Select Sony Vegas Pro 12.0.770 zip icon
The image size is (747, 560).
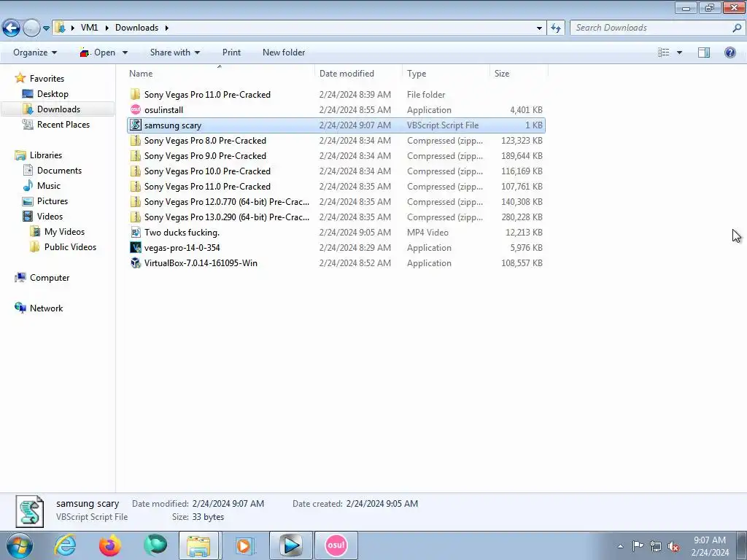coord(136,202)
